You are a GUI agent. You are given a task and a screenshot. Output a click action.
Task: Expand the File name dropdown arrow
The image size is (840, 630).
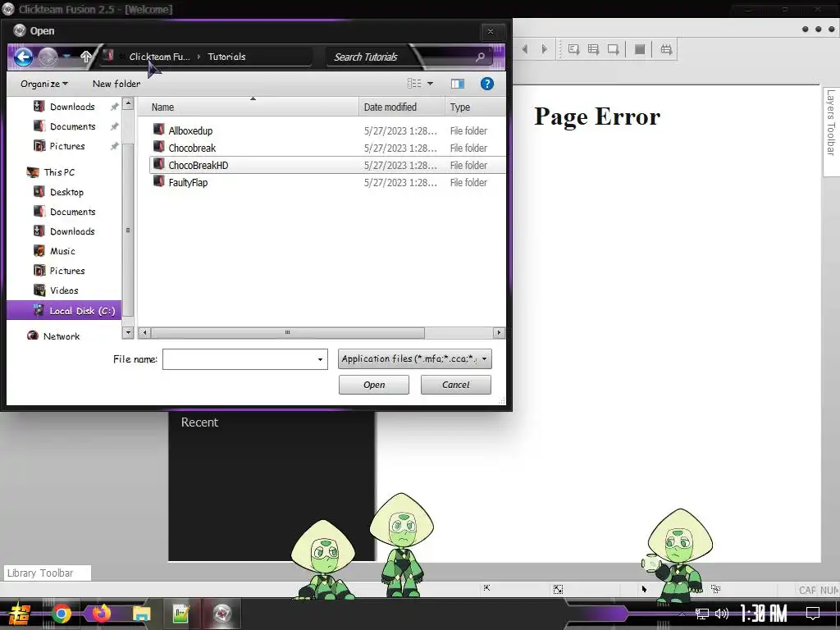pyautogui.click(x=321, y=359)
